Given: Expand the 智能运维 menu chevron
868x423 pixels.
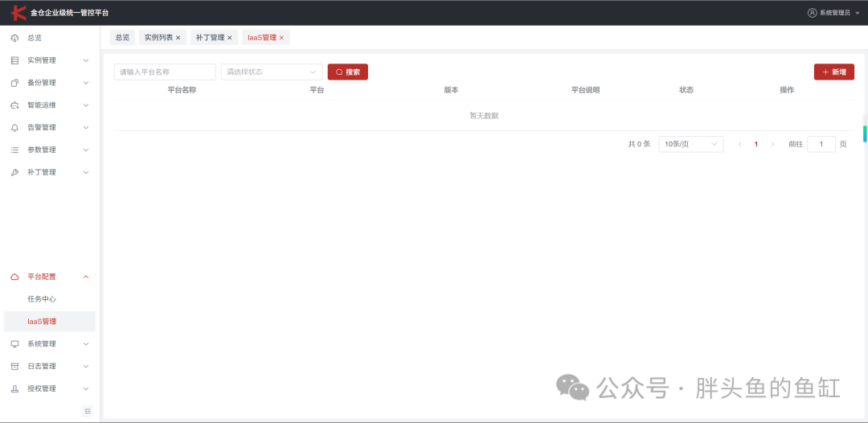Looking at the screenshot, I should click(x=86, y=105).
